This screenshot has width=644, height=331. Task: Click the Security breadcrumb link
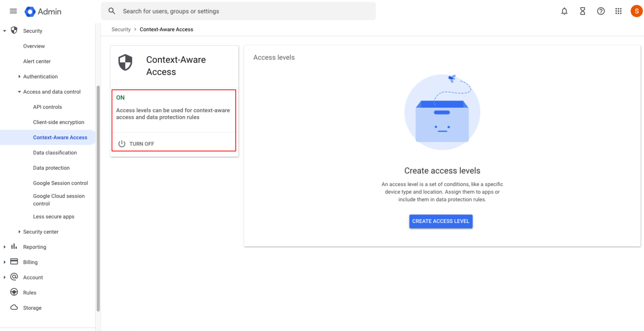click(x=121, y=29)
